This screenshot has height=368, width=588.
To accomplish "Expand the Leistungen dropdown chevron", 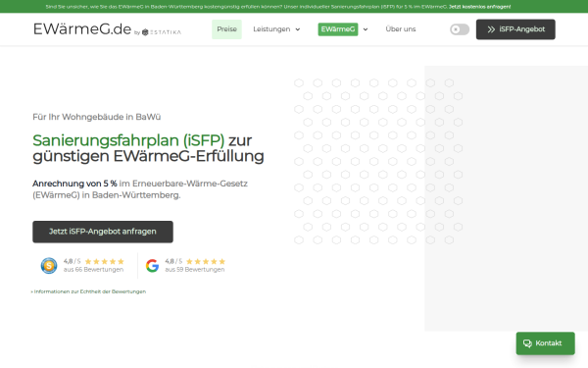I will point(298,29).
